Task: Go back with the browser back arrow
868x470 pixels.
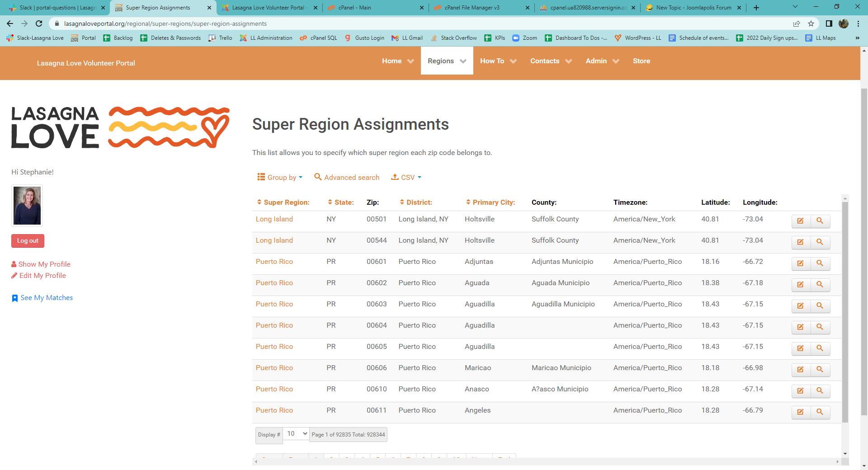Action: [x=10, y=23]
